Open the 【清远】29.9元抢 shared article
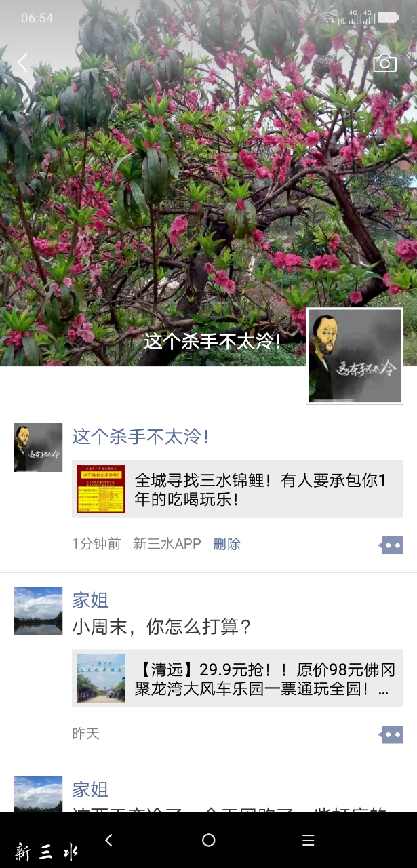Screen dimensions: 417x868 237,678
